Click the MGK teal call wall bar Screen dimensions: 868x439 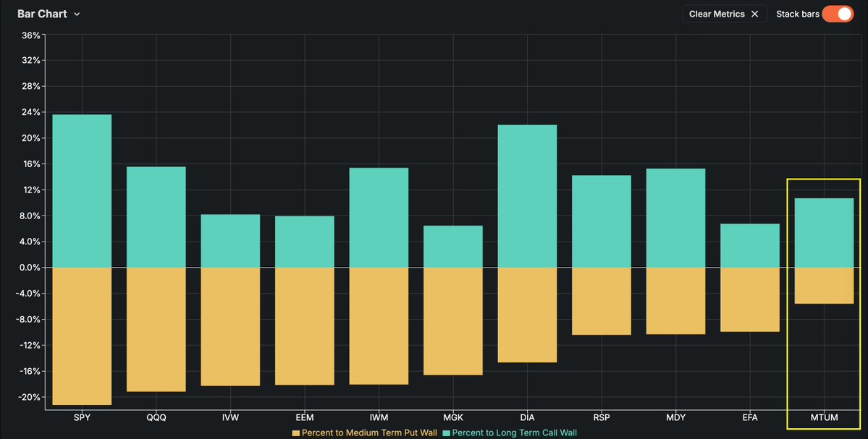click(x=452, y=247)
